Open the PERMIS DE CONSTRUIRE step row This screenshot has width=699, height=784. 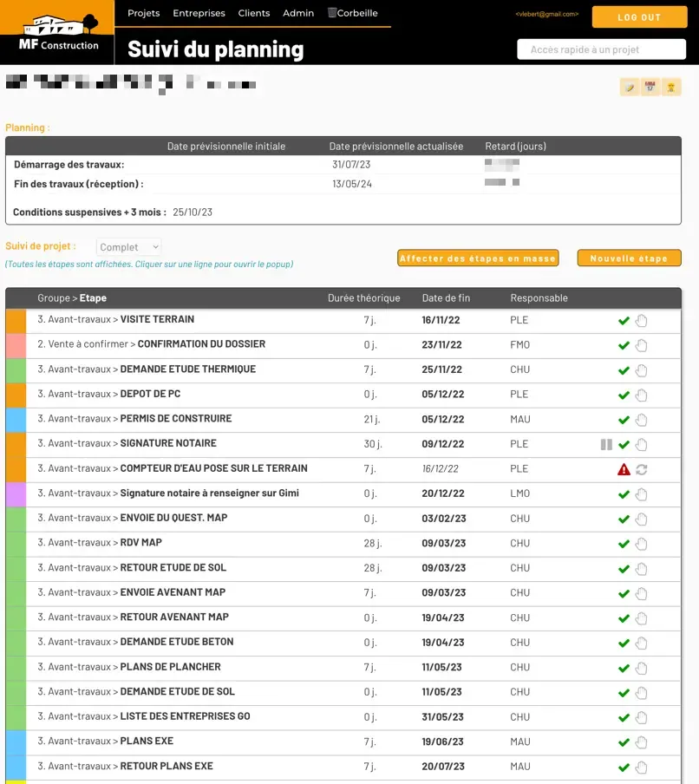(x=343, y=420)
